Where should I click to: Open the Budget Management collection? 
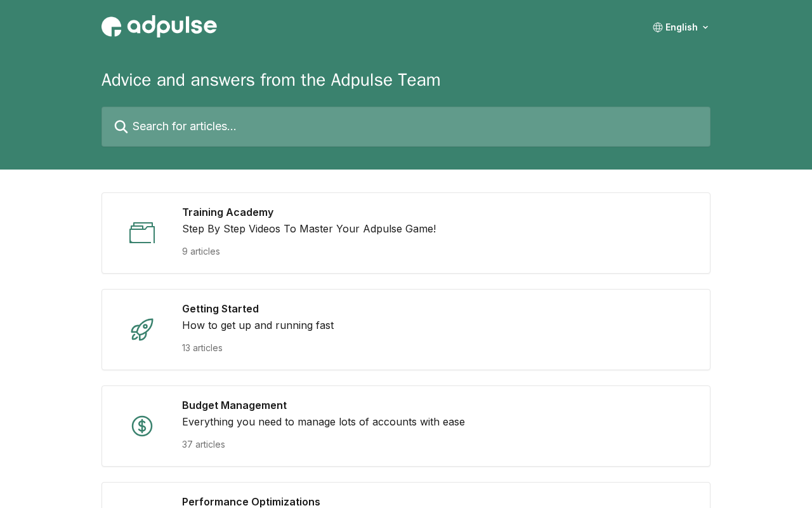[x=234, y=405]
